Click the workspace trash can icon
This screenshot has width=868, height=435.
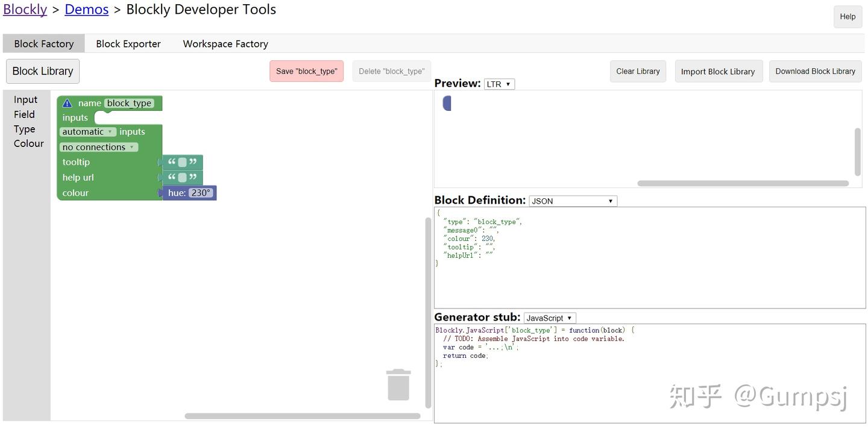click(398, 384)
